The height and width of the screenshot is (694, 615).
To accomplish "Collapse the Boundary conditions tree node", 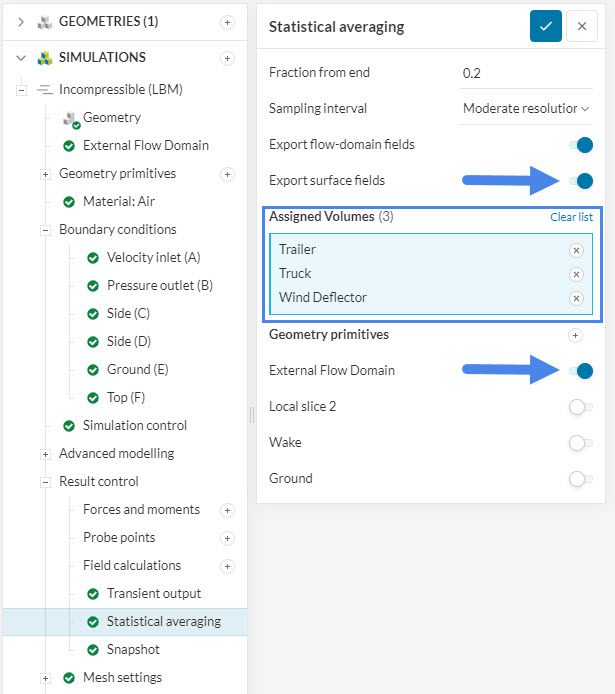I will [45, 230].
